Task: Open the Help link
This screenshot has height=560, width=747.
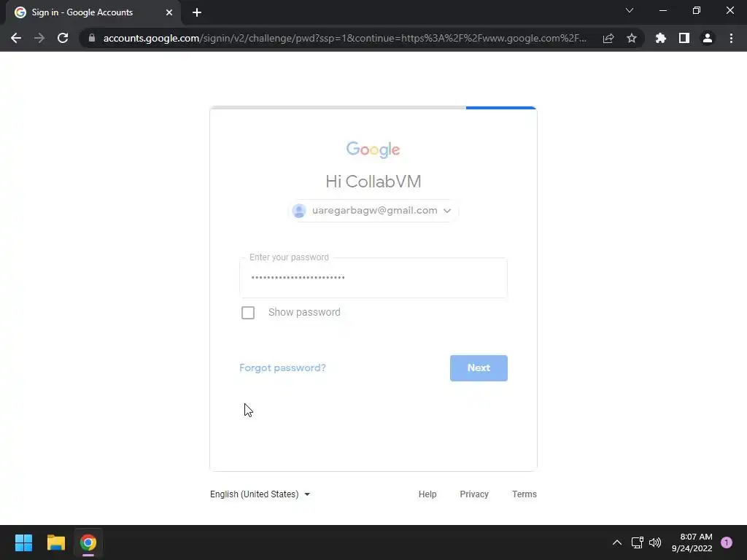Action: 427,494
